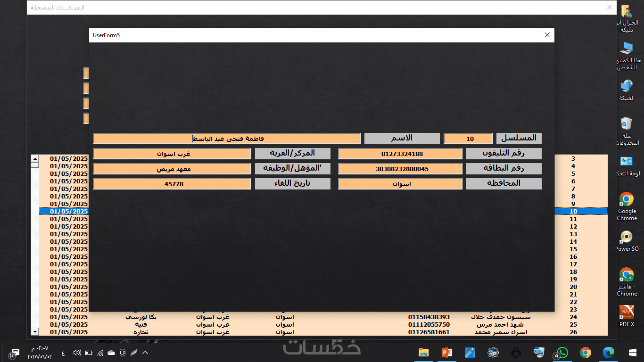Click name cell سيسون حمدى جلال
The width and height of the screenshot is (644, 362).
502,317
